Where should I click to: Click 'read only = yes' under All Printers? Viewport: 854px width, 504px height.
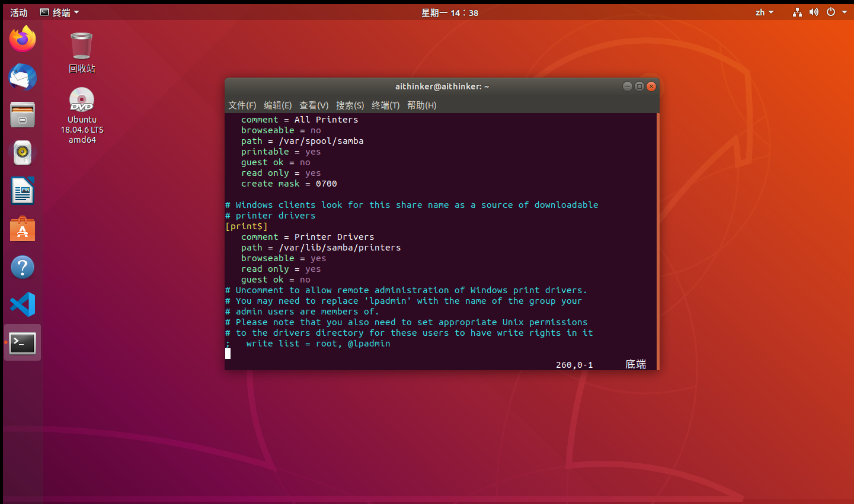click(281, 173)
